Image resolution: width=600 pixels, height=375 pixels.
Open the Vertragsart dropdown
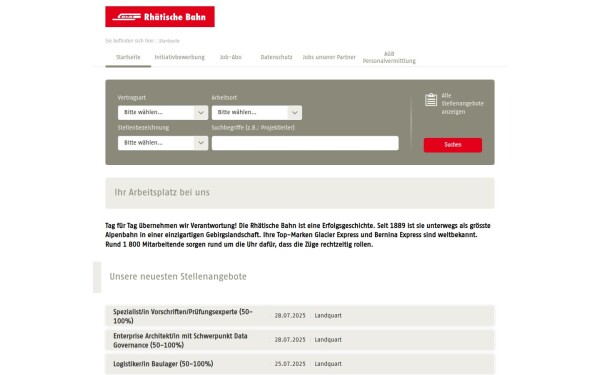pos(163,112)
